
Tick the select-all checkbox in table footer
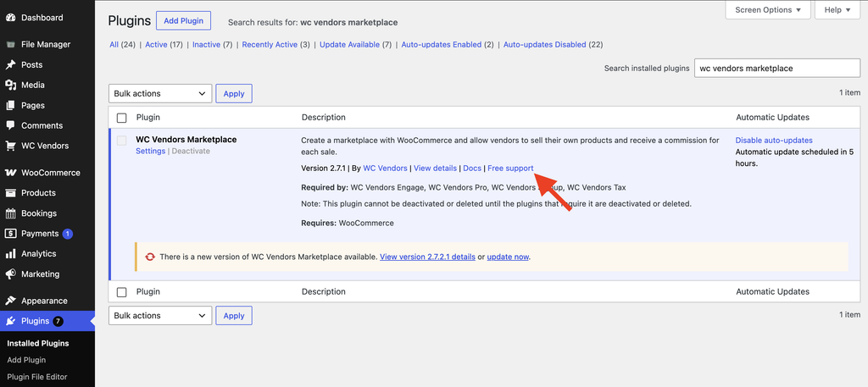click(x=122, y=292)
